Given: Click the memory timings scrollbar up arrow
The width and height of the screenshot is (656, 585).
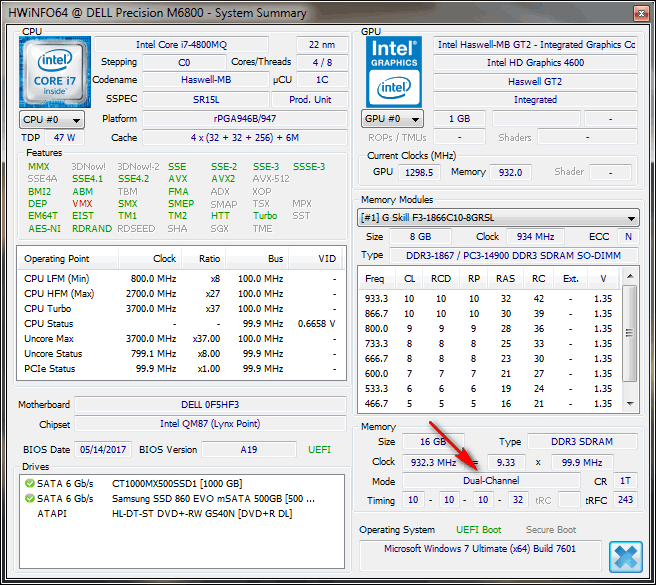Looking at the screenshot, I should [x=630, y=276].
